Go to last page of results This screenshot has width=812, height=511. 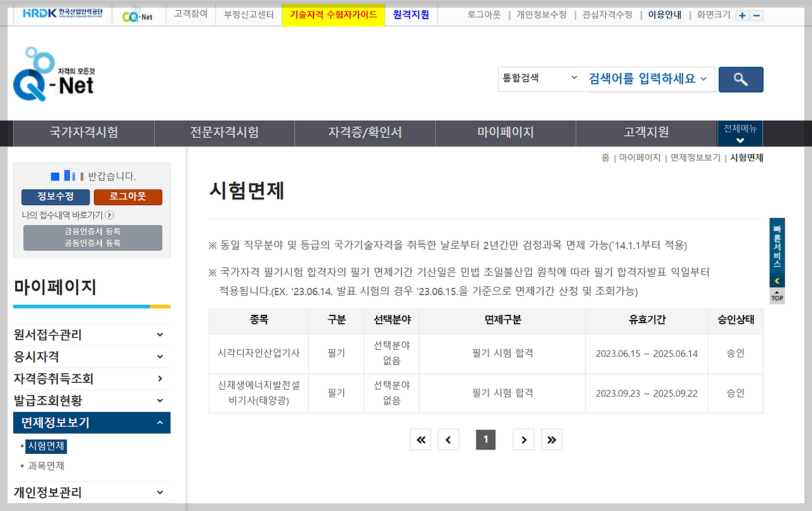click(552, 439)
